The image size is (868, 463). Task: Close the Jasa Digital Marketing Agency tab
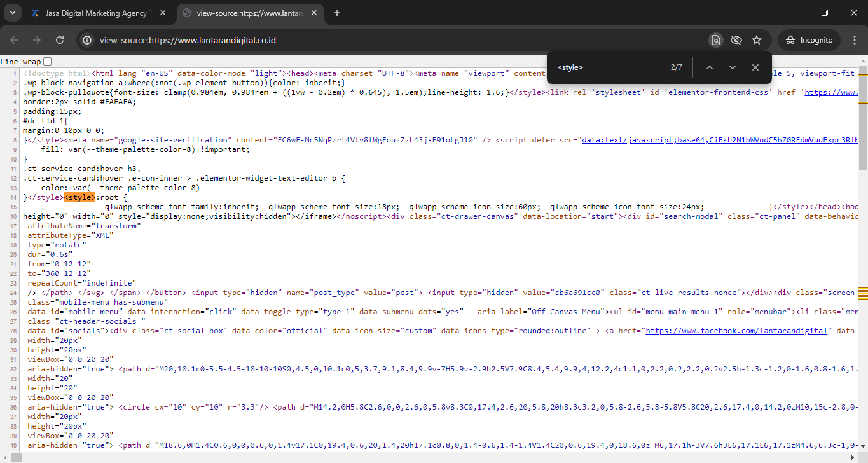click(163, 13)
